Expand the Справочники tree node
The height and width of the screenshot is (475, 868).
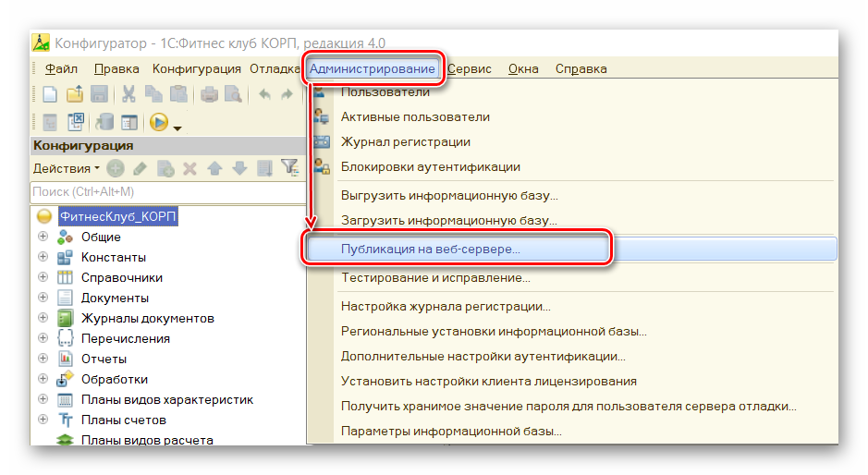[x=43, y=277]
